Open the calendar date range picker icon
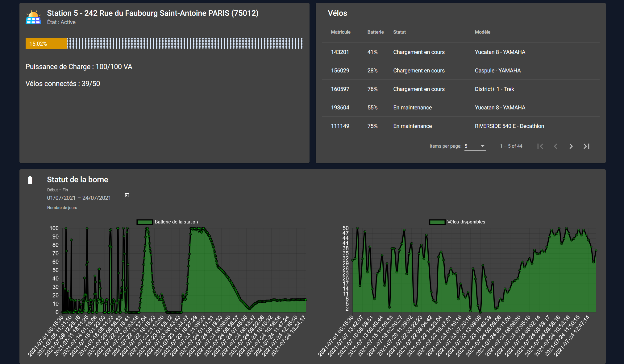This screenshot has height=364, width=624. pos(127,195)
